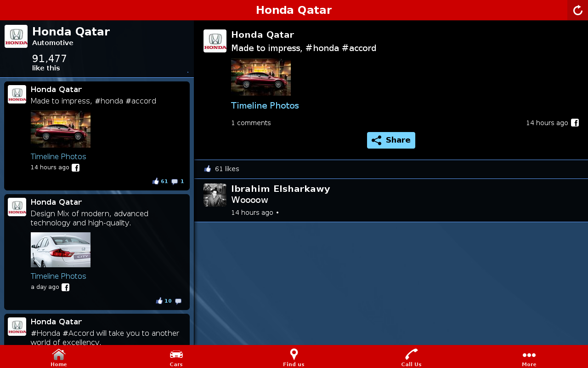Switch to the Cars tab

click(176, 357)
